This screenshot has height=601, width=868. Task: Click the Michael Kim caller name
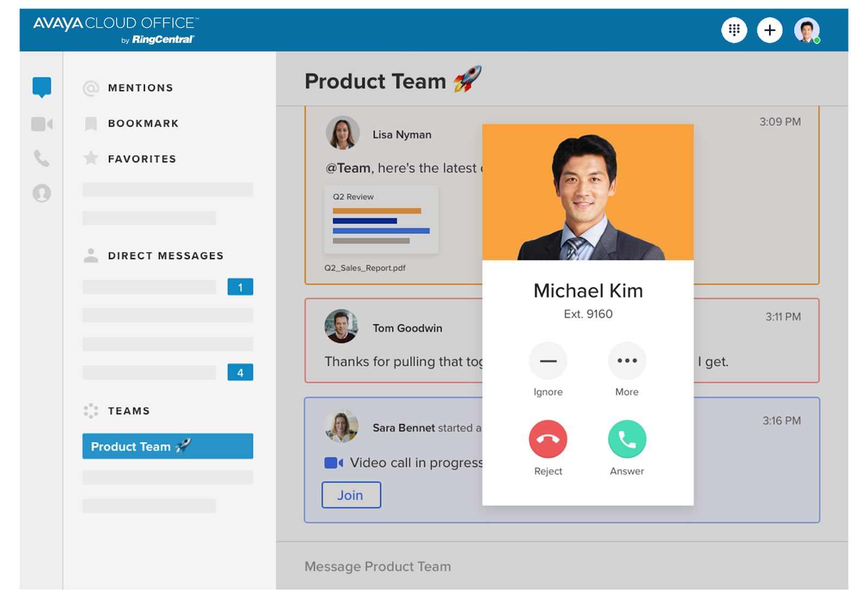point(588,291)
